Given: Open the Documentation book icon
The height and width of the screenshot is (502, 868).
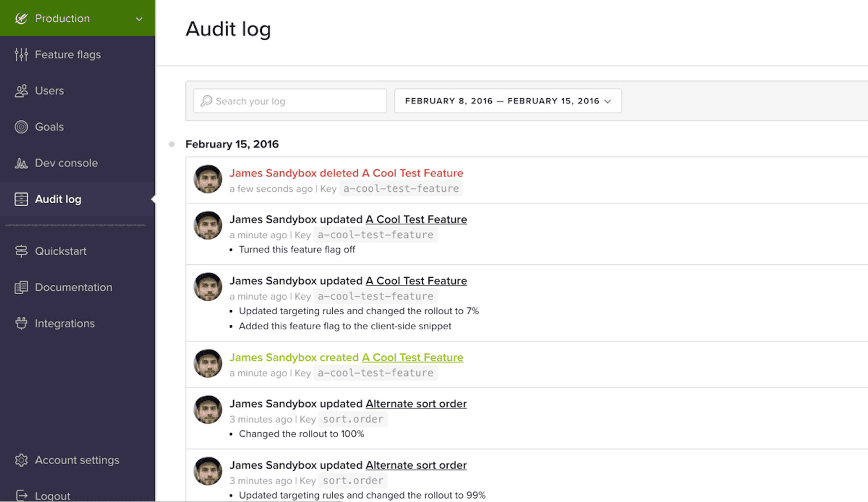Looking at the screenshot, I should (21, 287).
